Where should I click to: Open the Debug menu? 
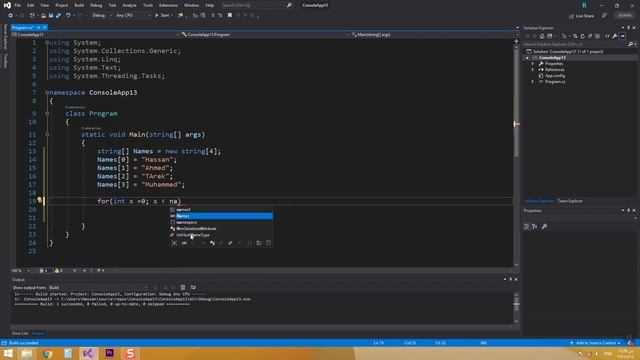click(96, 5)
